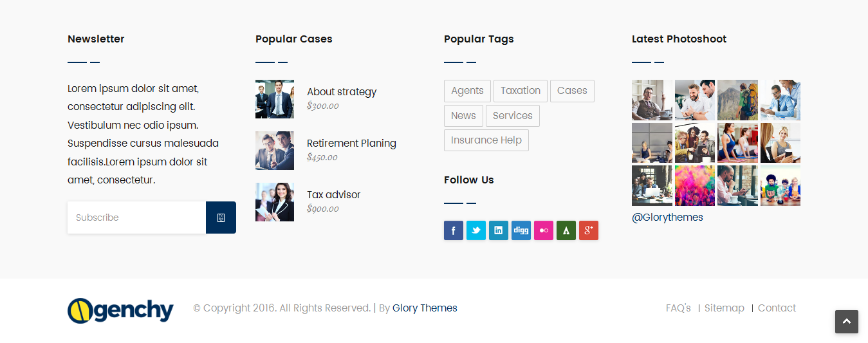
Task: Click the back-to-top arrow button
Action: (x=847, y=322)
